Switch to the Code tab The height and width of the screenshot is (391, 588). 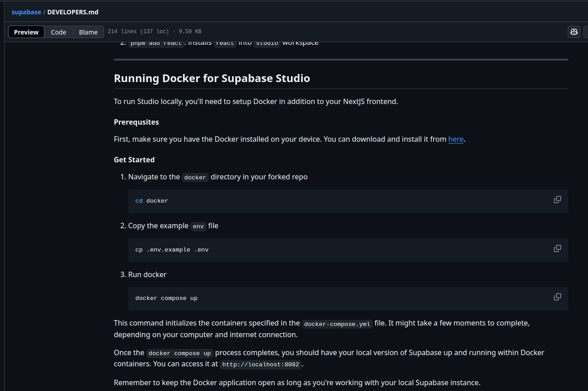[x=58, y=32]
